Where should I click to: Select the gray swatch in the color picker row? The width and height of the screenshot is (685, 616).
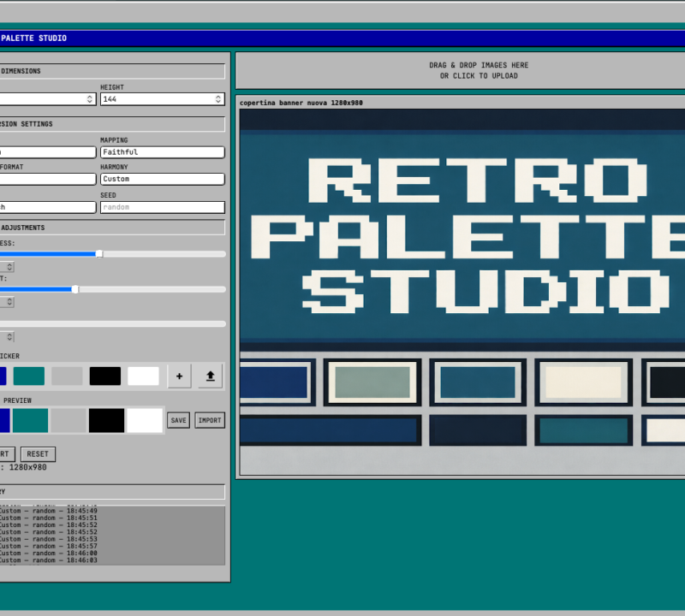(67, 376)
